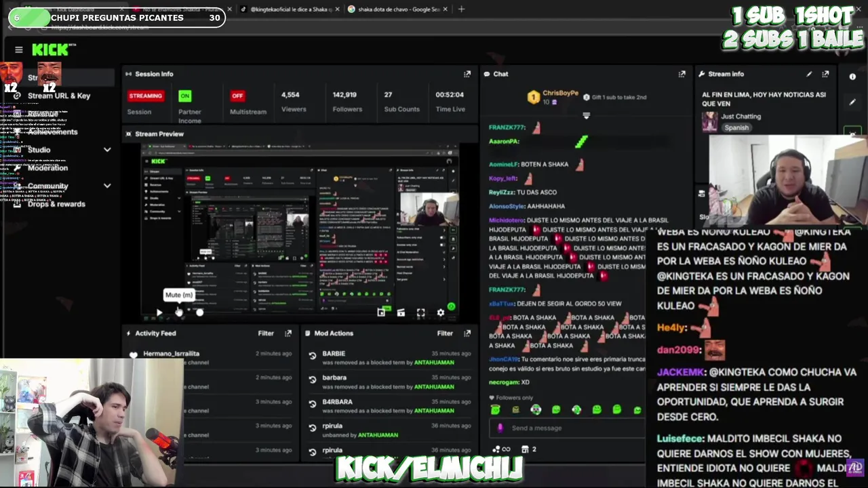Image resolution: width=868 pixels, height=488 pixels.
Task: Open the shop icon below chat
Action: tap(524, 449)
